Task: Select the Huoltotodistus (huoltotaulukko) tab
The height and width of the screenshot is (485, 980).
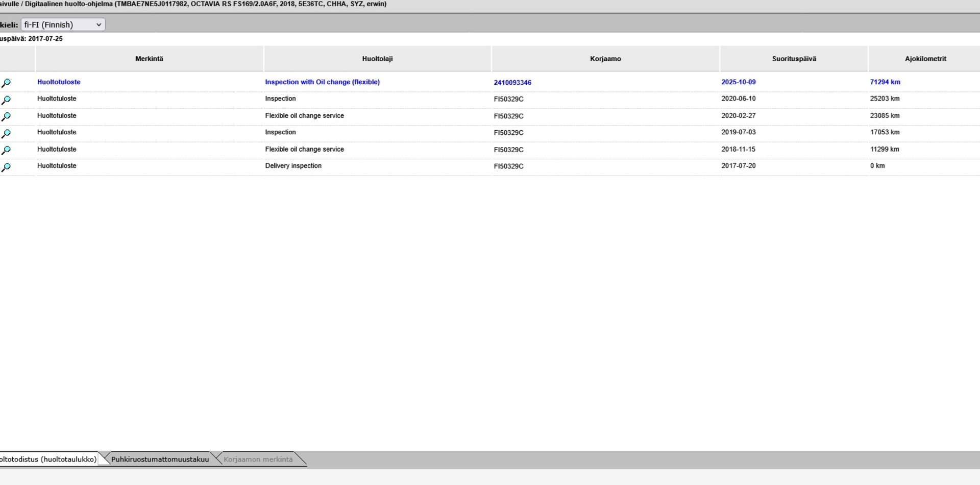Action: [x=48, y=459]
